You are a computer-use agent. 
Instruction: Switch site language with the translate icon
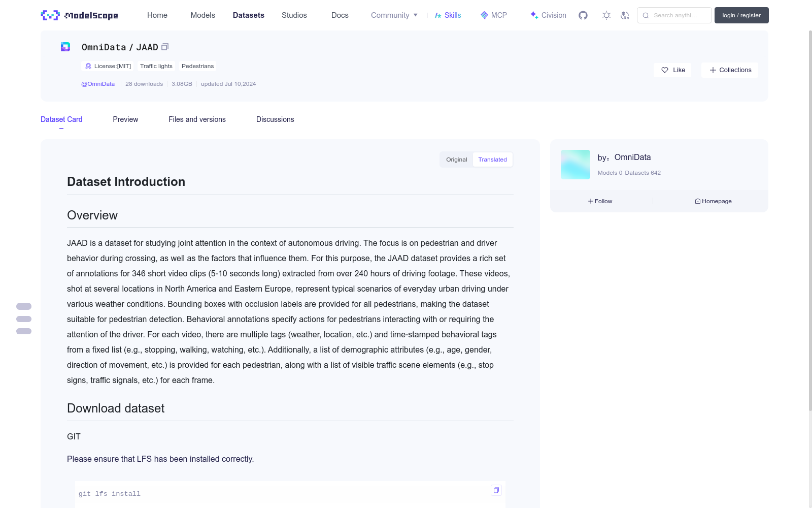tap(625, 15)
